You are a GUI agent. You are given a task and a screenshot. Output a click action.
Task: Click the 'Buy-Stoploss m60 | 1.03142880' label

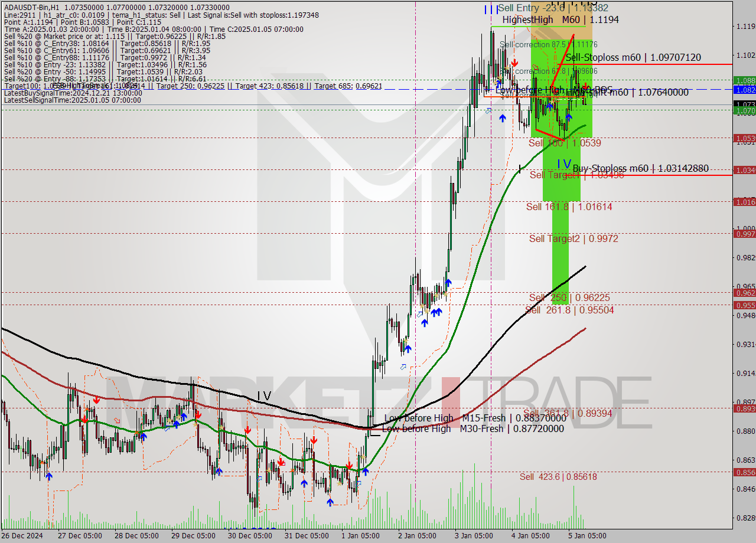coord(640,169)
